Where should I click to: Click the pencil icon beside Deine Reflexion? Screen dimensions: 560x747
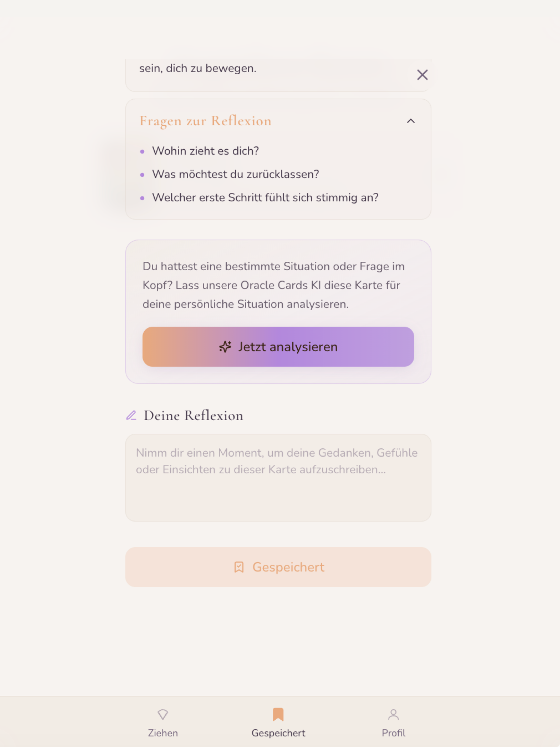131,415
